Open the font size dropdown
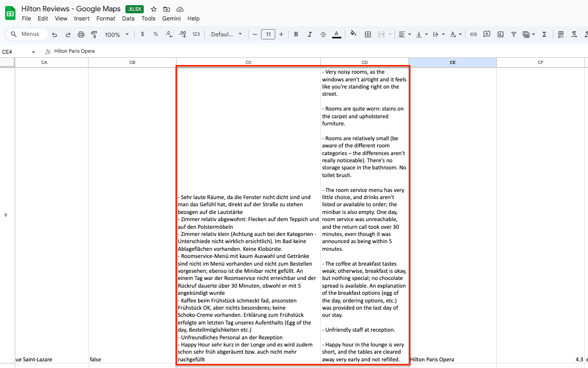Screen dimensions: 588x368 pyautogui.click(x=267, y=34)
